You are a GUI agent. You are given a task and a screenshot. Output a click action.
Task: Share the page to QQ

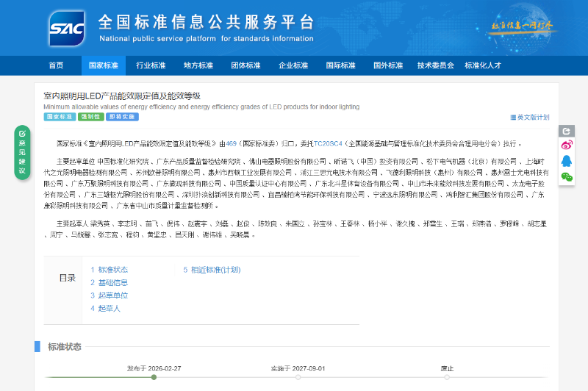tap(566, 161)
